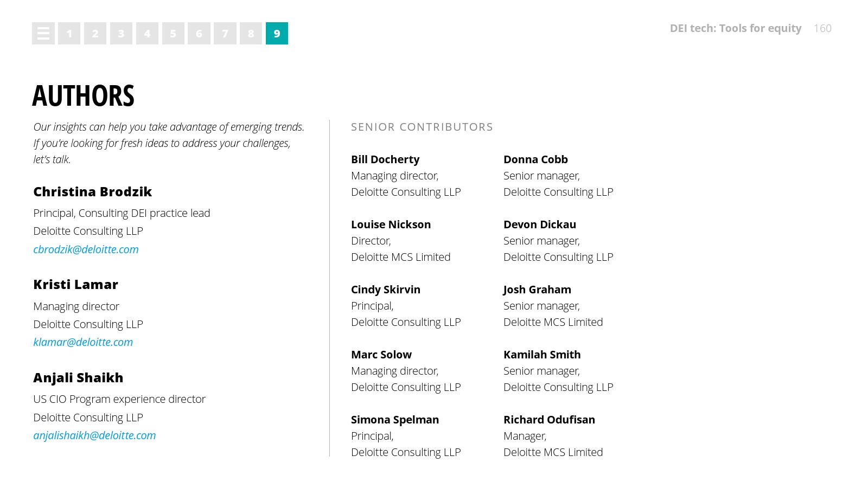
Task: Click Senior Contributors section heading
Action: 422,127
